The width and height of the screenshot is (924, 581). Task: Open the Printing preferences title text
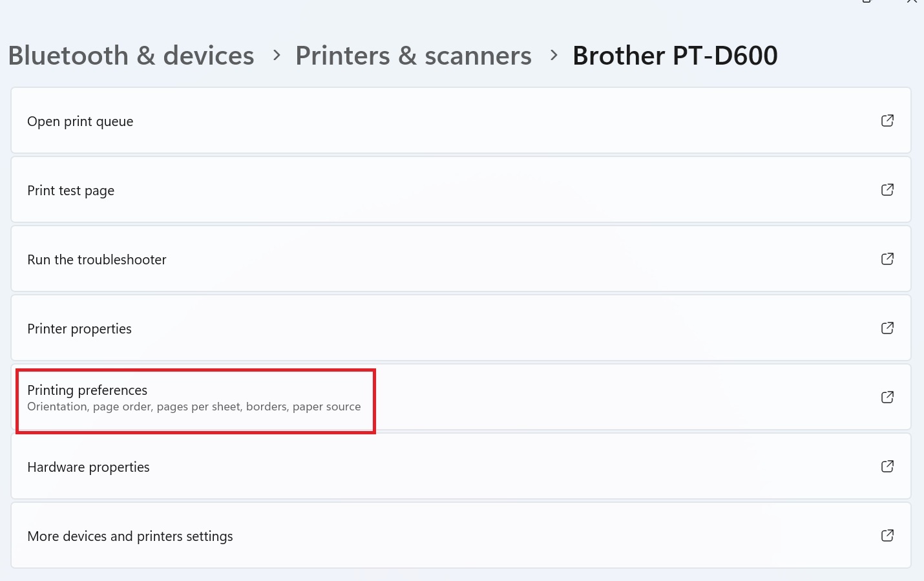[87, 390]
